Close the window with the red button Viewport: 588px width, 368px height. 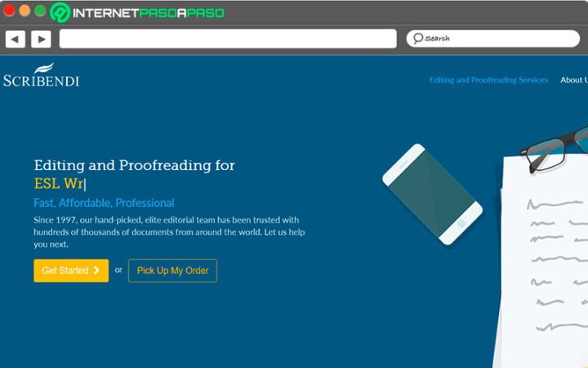click(10, 11)
